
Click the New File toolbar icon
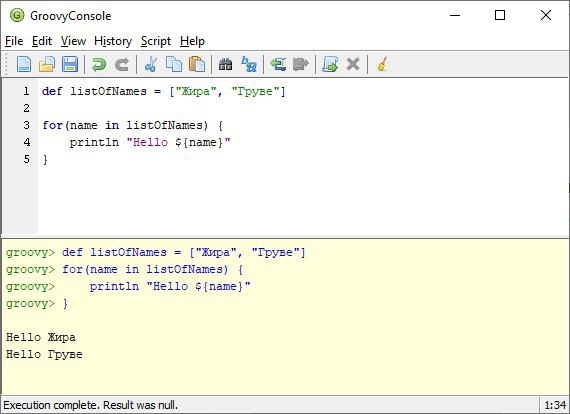pos(24,65)
